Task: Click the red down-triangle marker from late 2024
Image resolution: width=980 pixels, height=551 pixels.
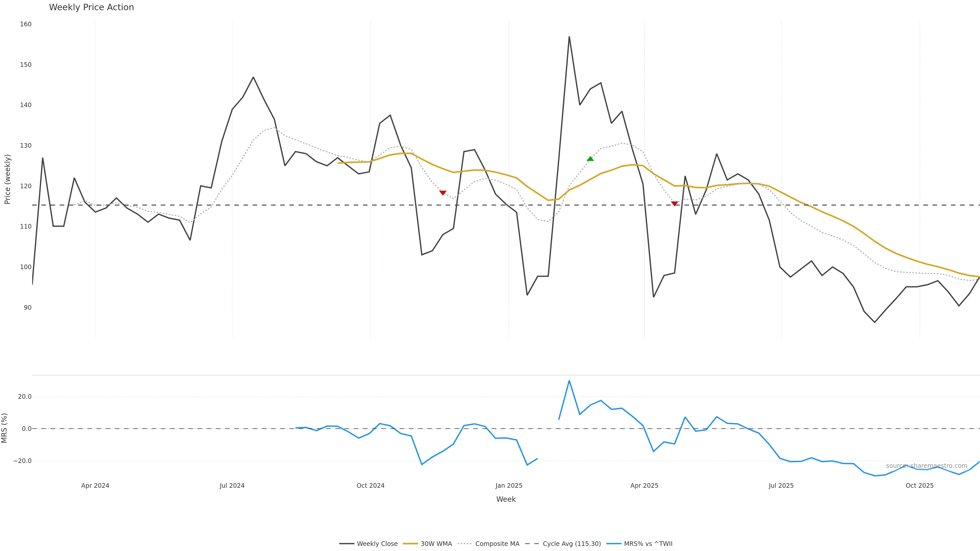Action: click(443, 193)
